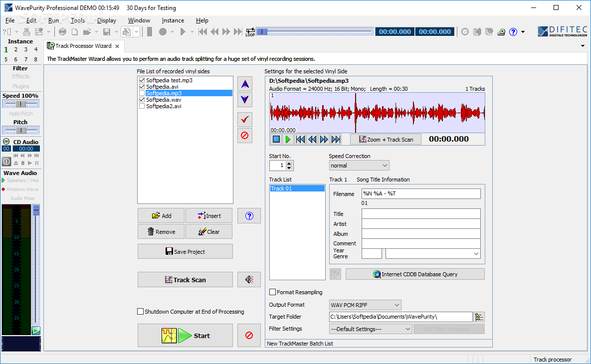Check the Softpedia.mp3 checkbox
This screenshot has height=364, width=591.
[x=142, y=93]
